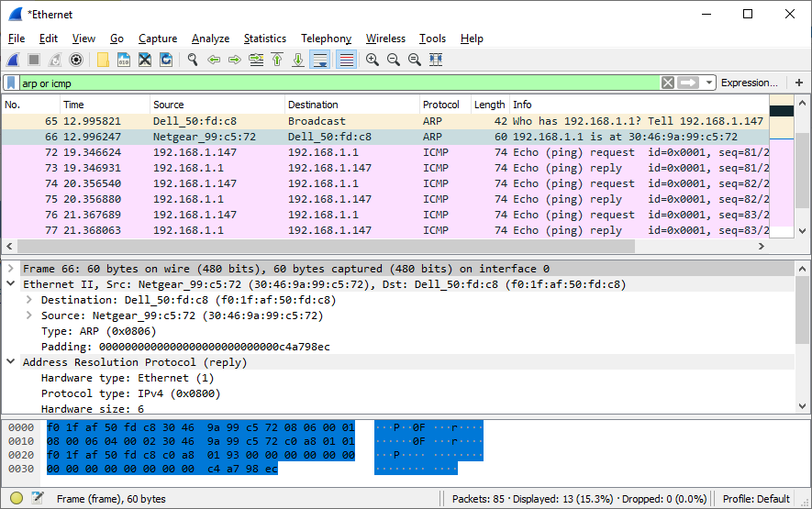Open display filter history dropdown

(708, 83)
